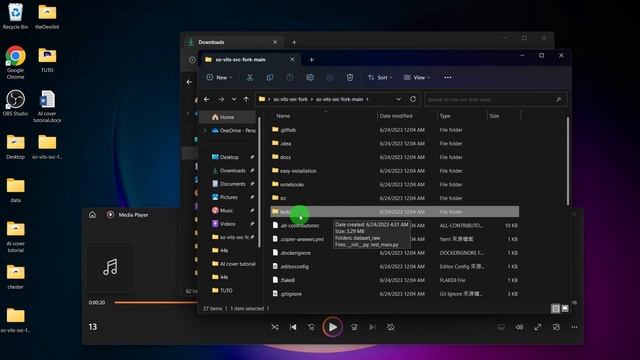Image resolution: width=640 pixels, height=360 pixels.
Task: Open the Sort dropdown menu
Action: point(380,78)
